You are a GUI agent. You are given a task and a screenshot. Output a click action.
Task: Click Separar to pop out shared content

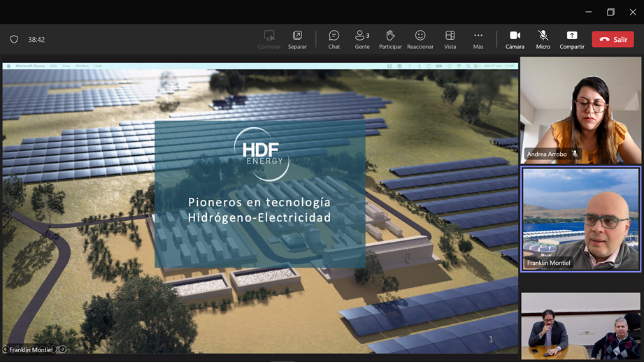click(x=297, y=39)
